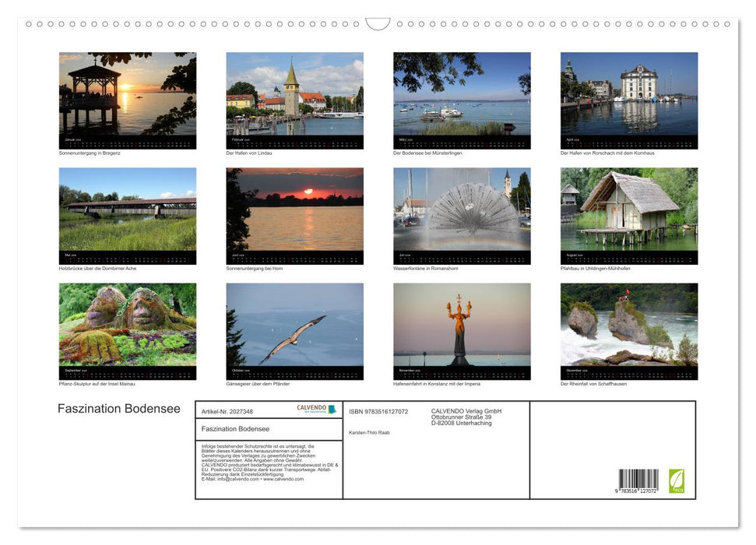Click the Wasserfontäne in Romanshorn photo
This screenshot has width=756, height=545.
click(x=462, y=215)
